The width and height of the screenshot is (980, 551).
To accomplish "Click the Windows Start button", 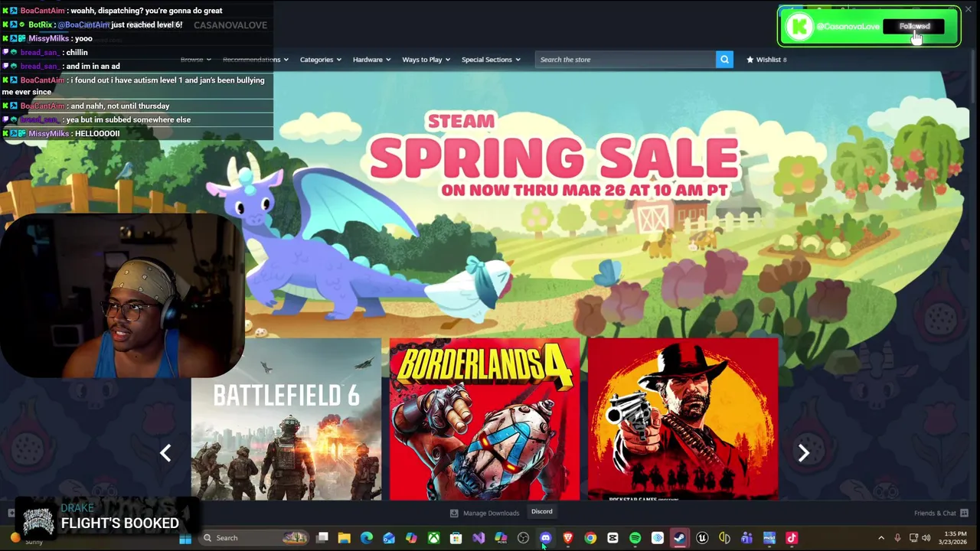I will click(185, 538).
